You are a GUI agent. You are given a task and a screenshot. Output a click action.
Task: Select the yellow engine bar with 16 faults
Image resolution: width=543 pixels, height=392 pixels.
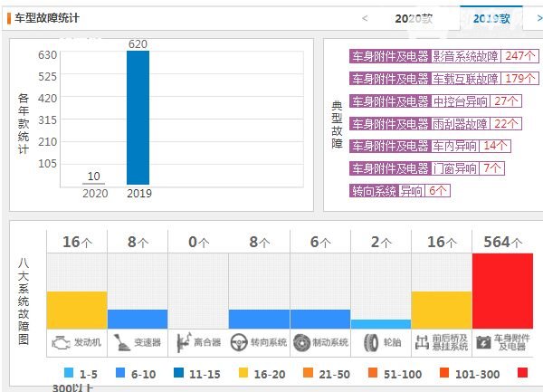[x=77, y=310]
